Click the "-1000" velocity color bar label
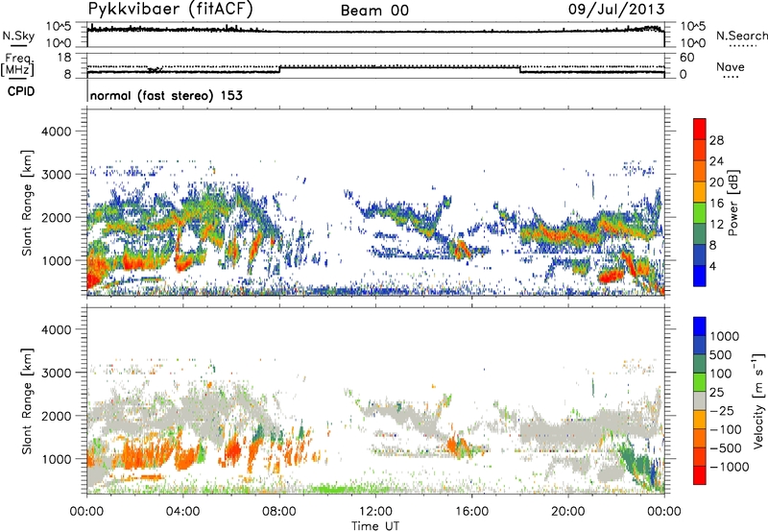This screenshot has width=768, height=532. [729, 467]
